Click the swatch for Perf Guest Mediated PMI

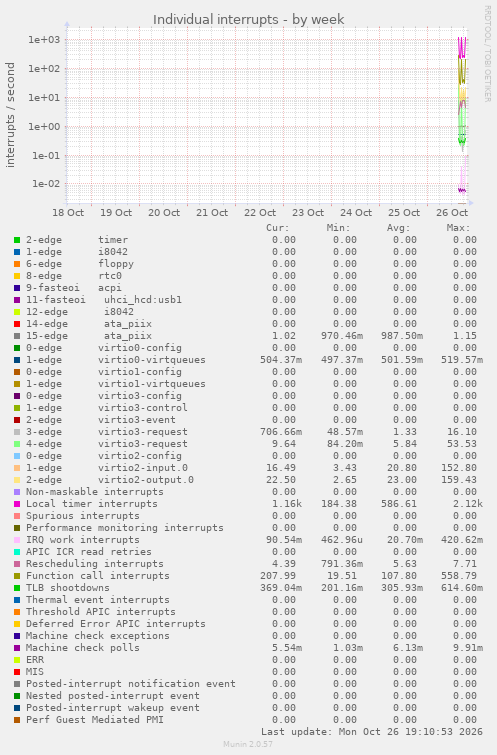coord(17,720)
